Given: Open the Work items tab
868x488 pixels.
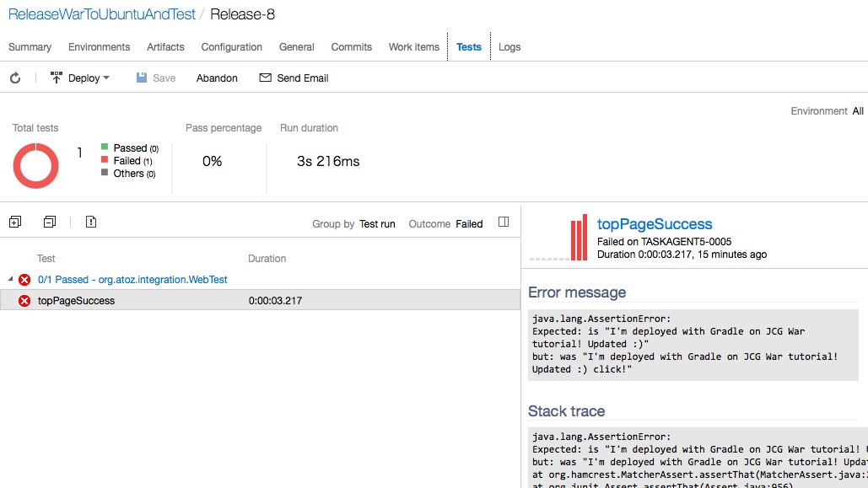Looking at the screenshot, I should (x=414, y=47).
